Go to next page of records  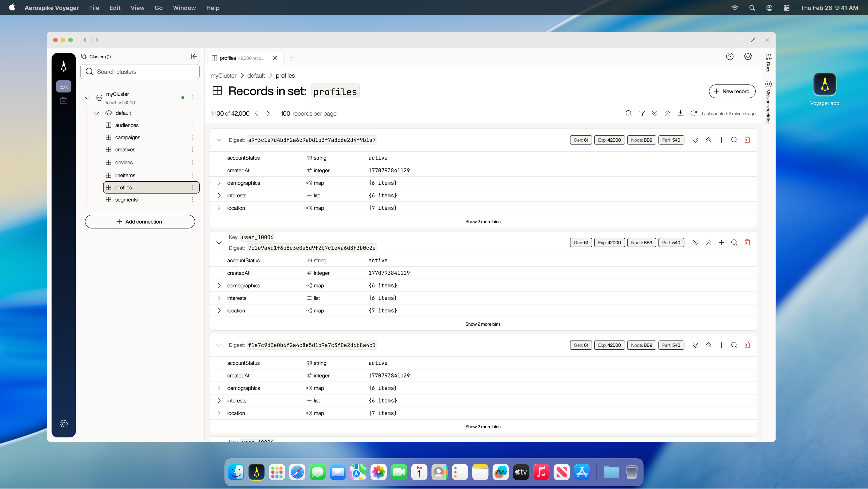pos(268,114)
